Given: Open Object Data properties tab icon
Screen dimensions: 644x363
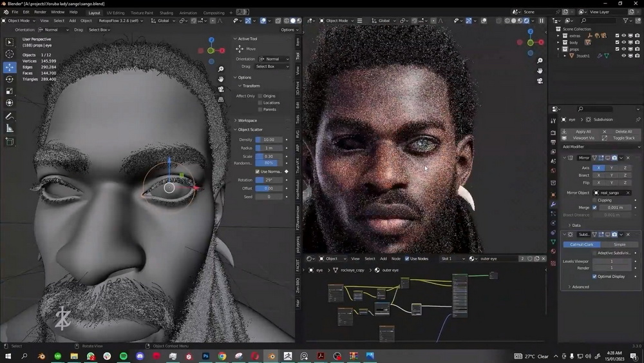Looking at the screenshot, I should pos(553,242).
